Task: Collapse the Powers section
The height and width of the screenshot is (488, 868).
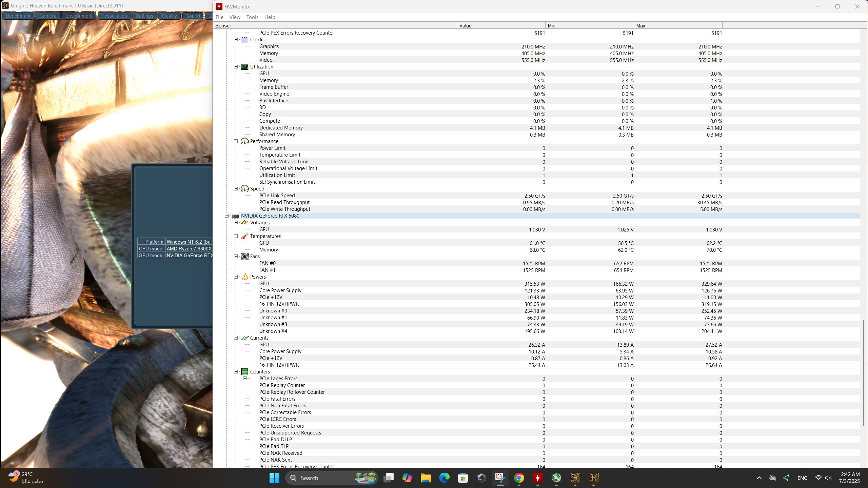Action: click(236, 277)
